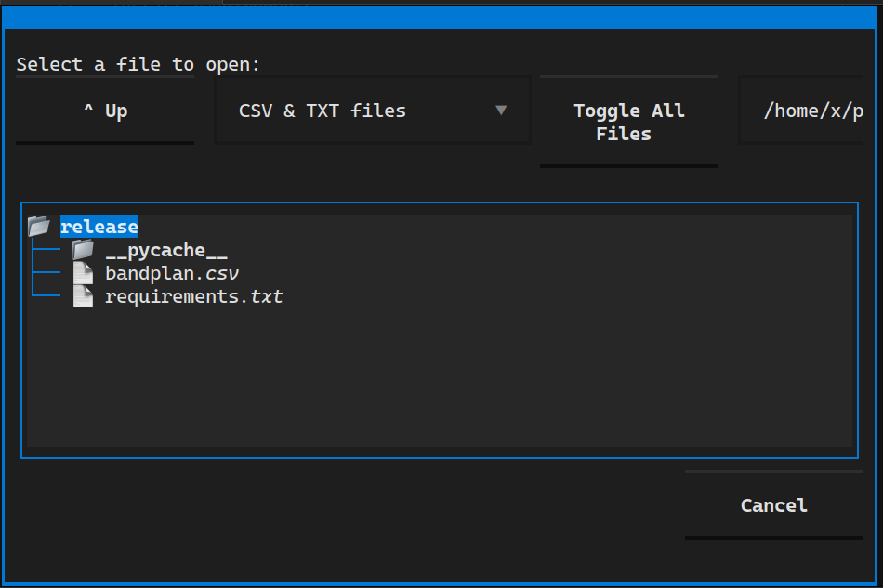Image resolution: width=883 pixels, height=588 pixels.
Task: Click the folder icon next to __pycache__
Action: click(x=83, y=249)
